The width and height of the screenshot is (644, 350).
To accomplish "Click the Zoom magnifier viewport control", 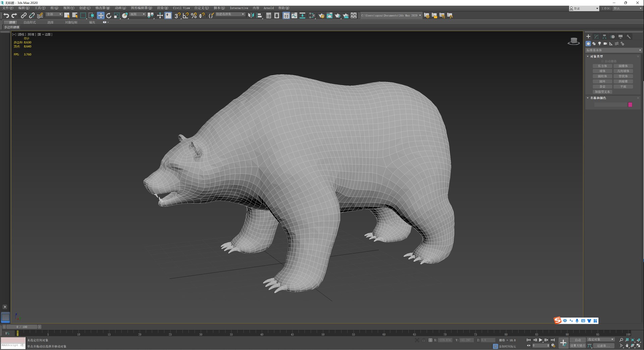I will (621, 340).
